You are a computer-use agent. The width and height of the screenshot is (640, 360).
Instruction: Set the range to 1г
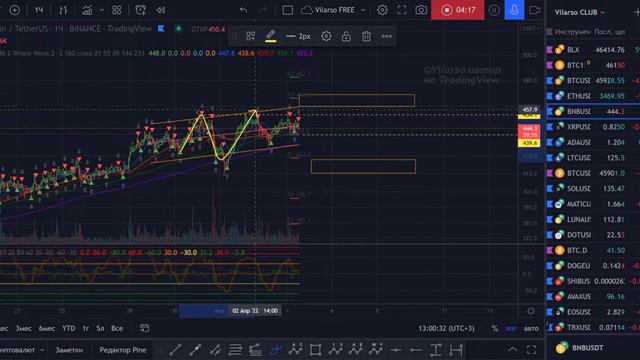pos(86,328)
